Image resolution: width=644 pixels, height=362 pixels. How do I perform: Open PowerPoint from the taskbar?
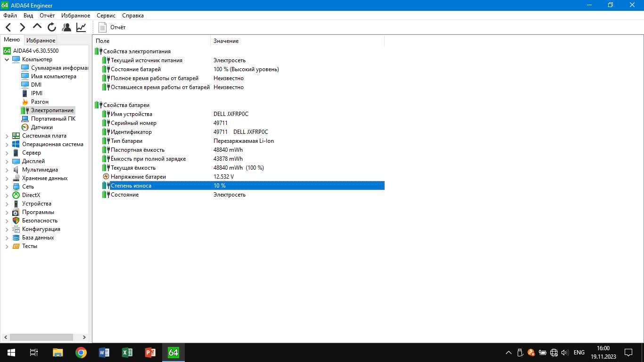point(150,353)
